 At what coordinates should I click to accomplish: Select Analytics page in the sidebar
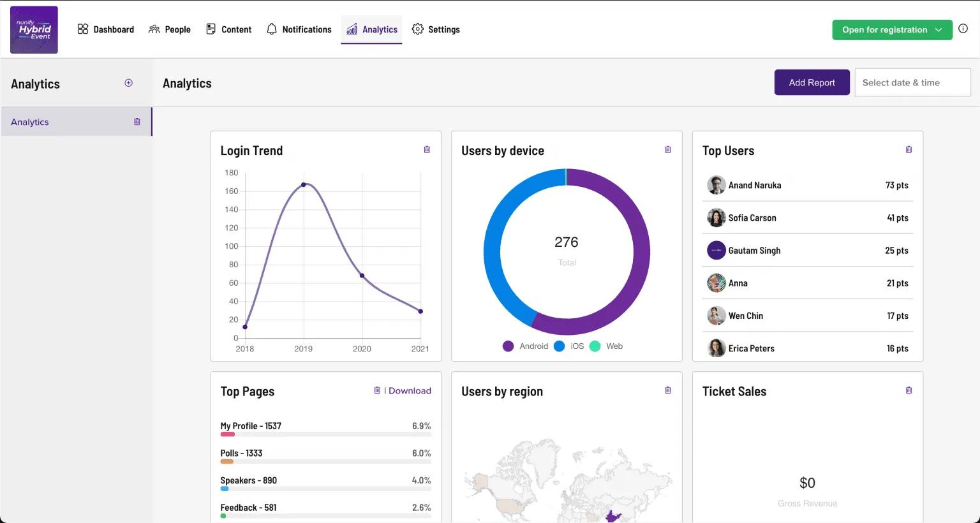click(x=77, y=122)
